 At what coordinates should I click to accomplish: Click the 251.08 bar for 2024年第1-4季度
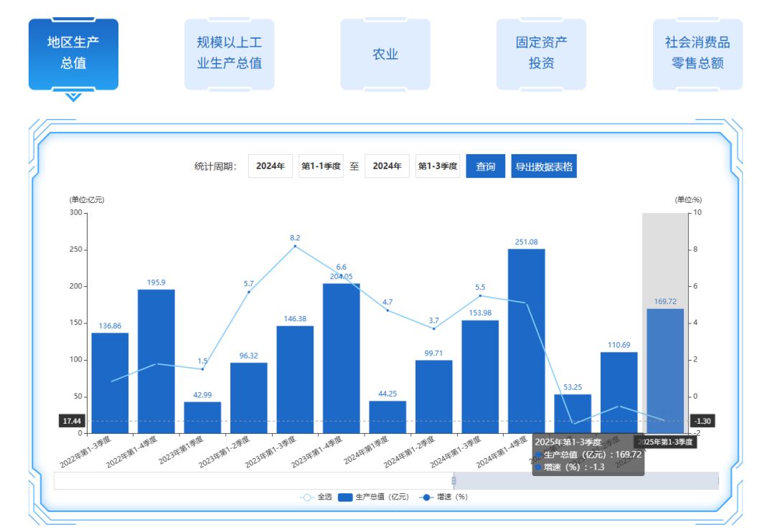(526, 341)
